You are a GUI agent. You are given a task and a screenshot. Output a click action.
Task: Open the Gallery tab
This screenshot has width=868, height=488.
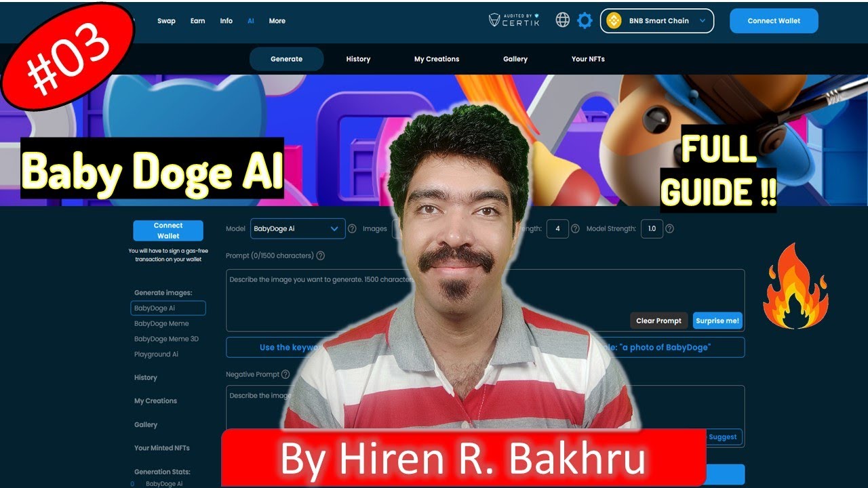pos(515,59)
